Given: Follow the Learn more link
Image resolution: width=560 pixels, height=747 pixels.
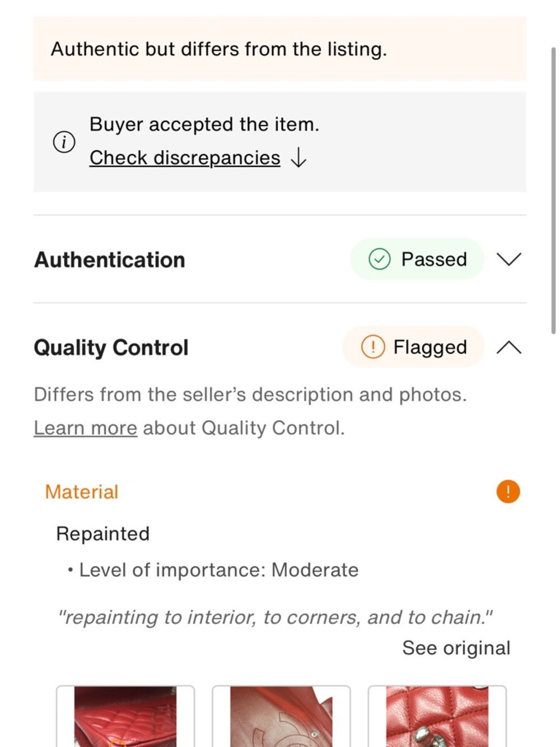Looking at the screenshot, I should 85,428.
